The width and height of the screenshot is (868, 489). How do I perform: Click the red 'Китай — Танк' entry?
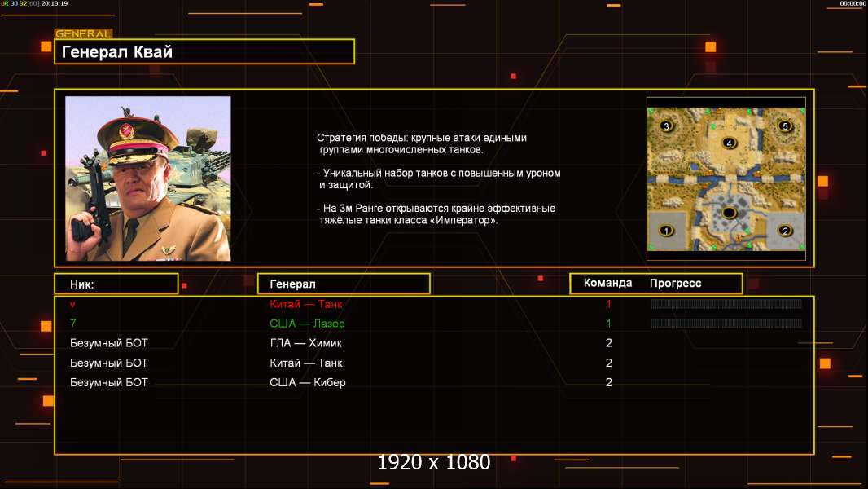305,304
